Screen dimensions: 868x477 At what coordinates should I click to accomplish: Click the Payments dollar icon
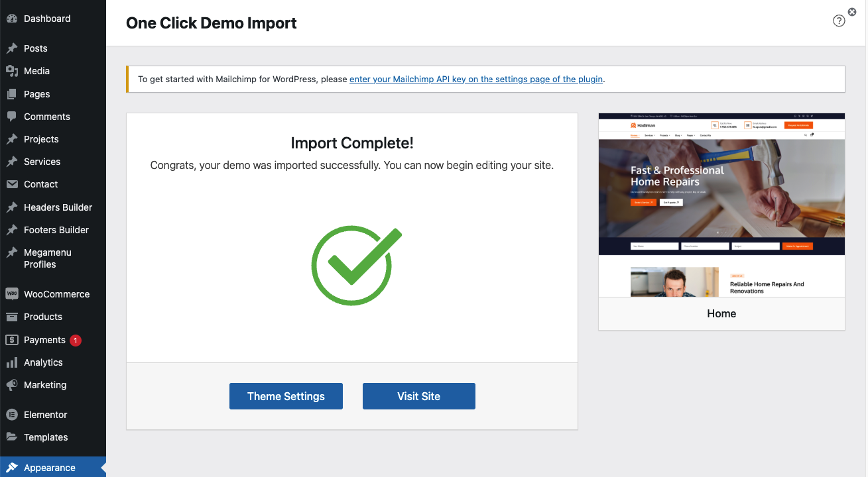pos(12,340)
